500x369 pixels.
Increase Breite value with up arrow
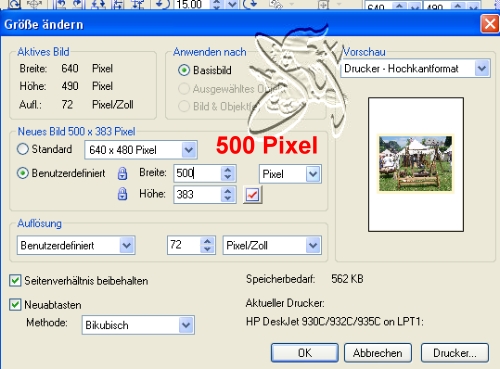click(228, 170)
